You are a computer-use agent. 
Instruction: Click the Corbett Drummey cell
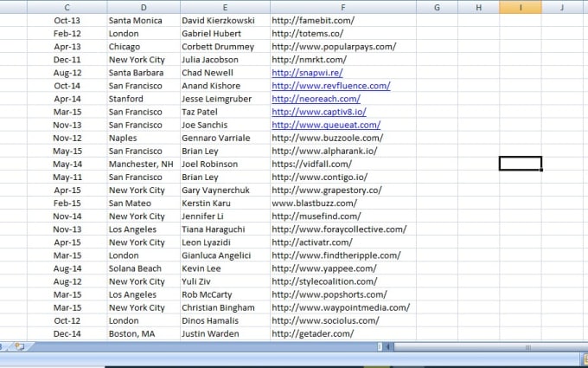[225, 47]
